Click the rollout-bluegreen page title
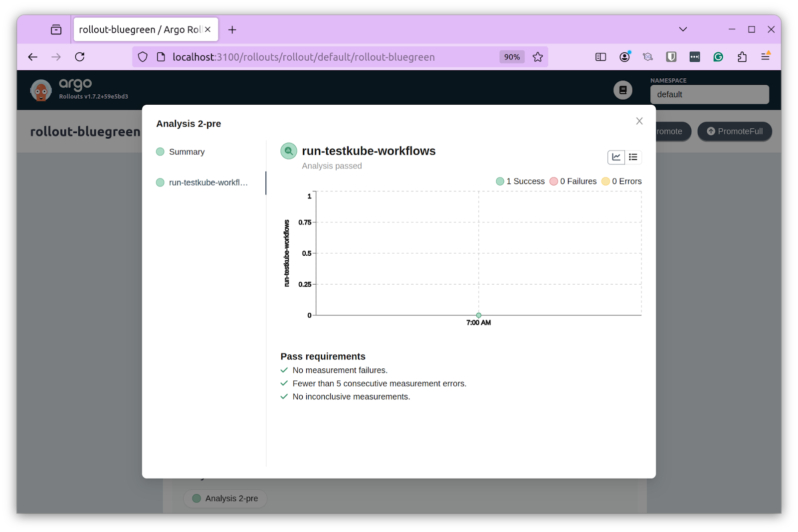Image resolution: width=798 pixels, height=532 pixels. click(x=85, y=132)
